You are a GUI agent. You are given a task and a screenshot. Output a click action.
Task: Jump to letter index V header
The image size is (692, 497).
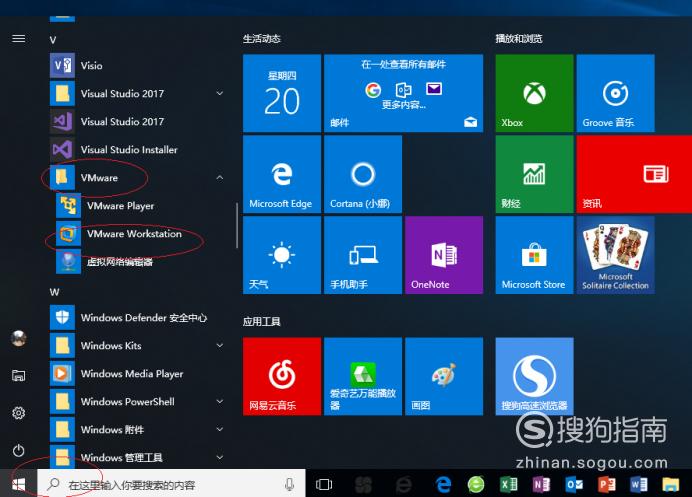[53, 40]
